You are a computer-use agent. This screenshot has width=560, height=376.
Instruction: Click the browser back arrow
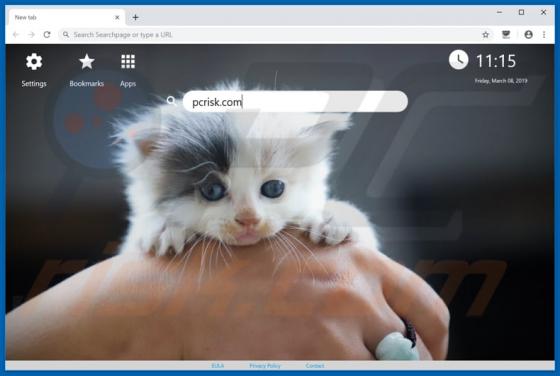pos(16,35)
